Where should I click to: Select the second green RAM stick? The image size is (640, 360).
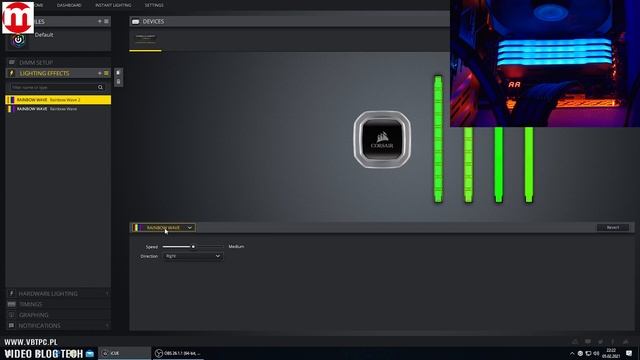pyautogui.click(x=468, y=165)
